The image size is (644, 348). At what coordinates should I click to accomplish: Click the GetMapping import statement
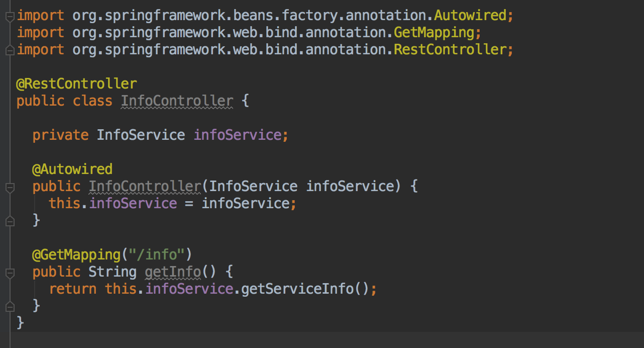[x=249, y=32]
